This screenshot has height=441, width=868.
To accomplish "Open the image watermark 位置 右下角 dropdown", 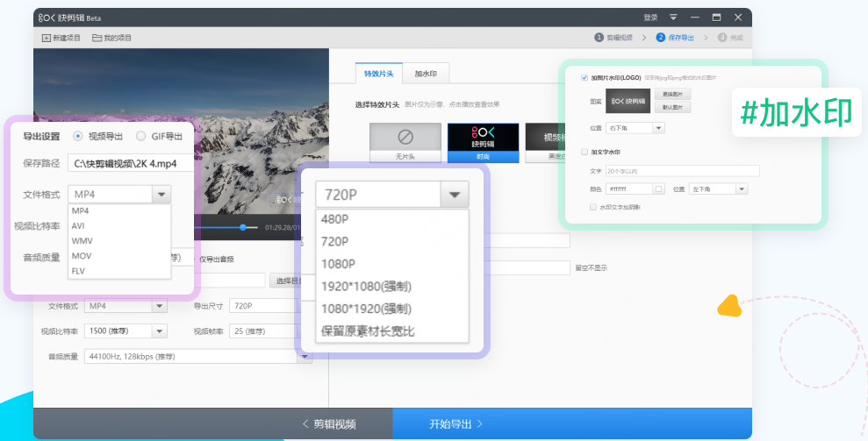I will coord(635,128).
